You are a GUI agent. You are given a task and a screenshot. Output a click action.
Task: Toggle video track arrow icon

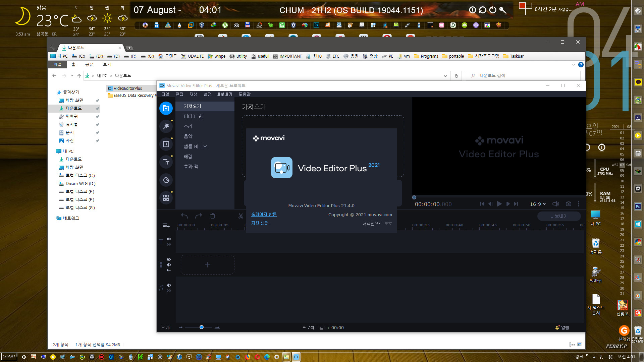(169, 270)
